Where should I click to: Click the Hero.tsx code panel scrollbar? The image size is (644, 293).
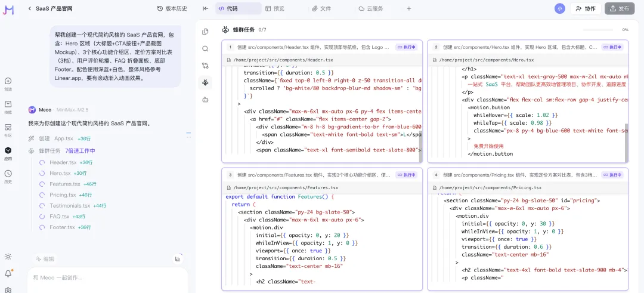click(x=626, y=142)
